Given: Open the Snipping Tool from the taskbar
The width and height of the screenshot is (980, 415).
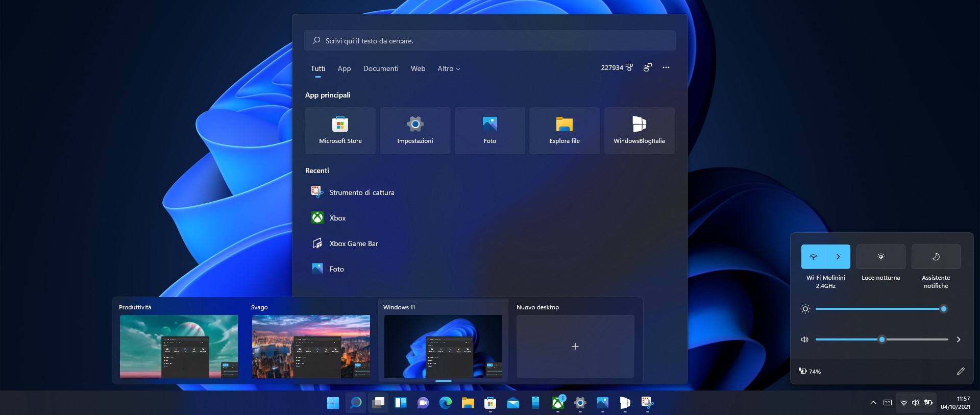Looking at the screenshot, I should coord(648,403).
